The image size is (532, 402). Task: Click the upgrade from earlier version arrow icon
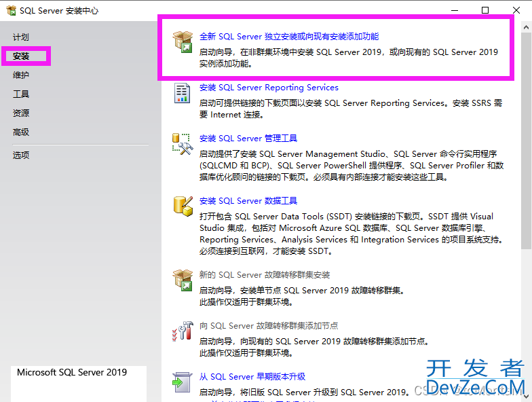click(182, 382)
